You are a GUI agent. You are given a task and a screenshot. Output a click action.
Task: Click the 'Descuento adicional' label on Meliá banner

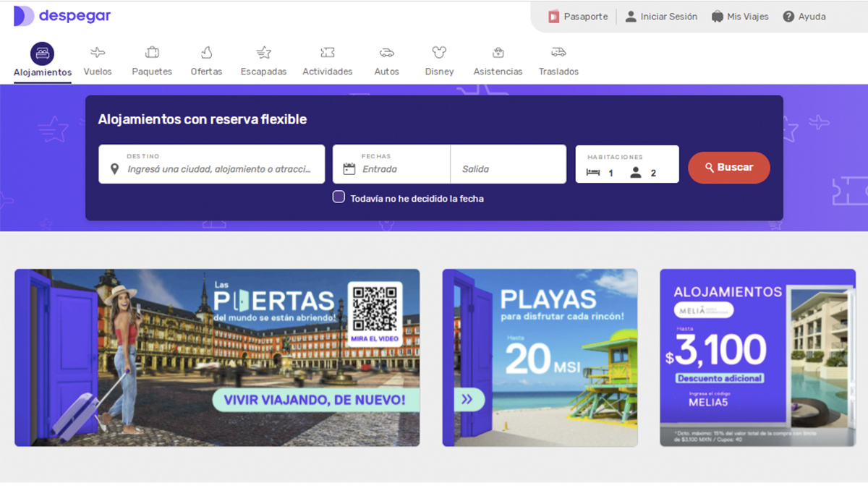point(720,378)
